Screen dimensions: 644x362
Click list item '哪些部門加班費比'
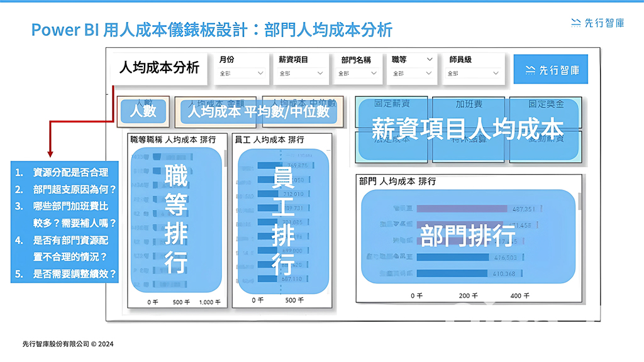pyautogui.click(x=70, y=206)
